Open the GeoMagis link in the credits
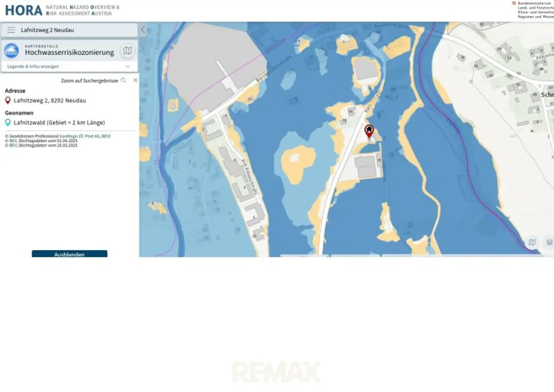Viewport: 554px width, 392px height. click(x=68, y=136)
